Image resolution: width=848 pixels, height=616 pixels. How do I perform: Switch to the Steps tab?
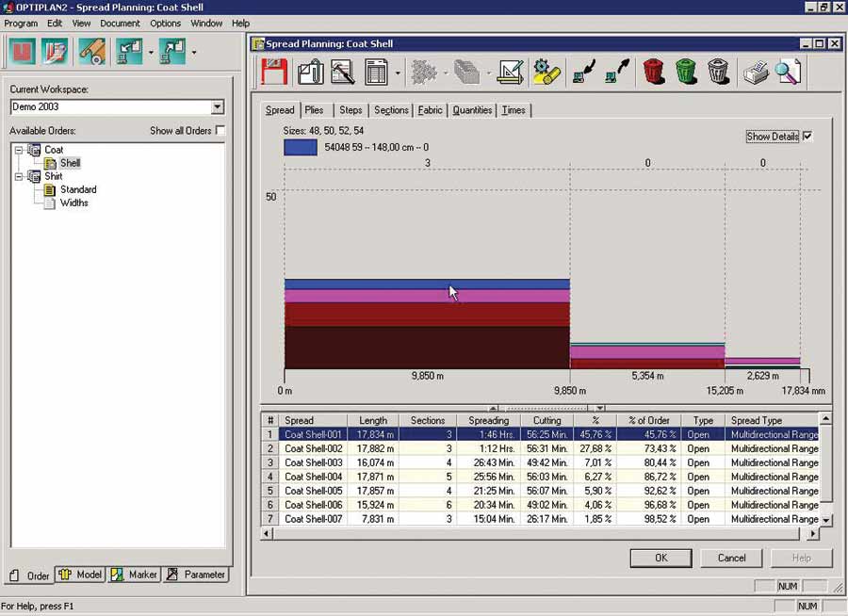(x=351, y=110)
